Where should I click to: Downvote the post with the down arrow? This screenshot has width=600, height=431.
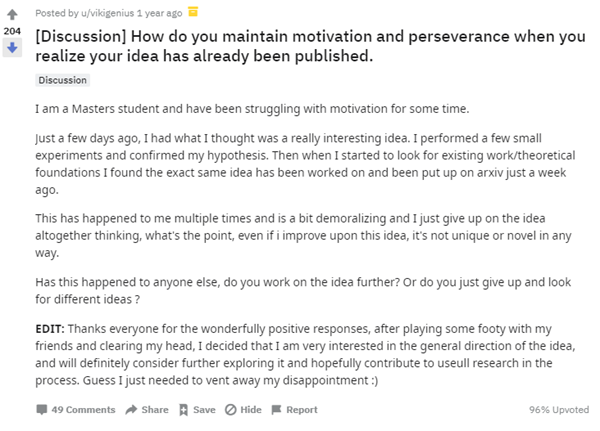coord(13,47)
